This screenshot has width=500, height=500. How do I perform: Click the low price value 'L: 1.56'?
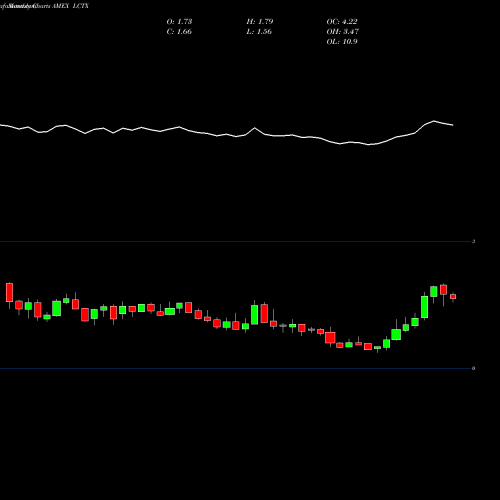[x=259, y=32]
